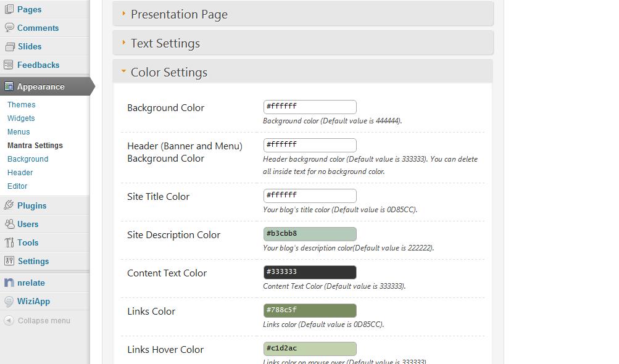This screenshot has height=364, width=619.
Task: Open the Themes submenu item
Action: 21,105
